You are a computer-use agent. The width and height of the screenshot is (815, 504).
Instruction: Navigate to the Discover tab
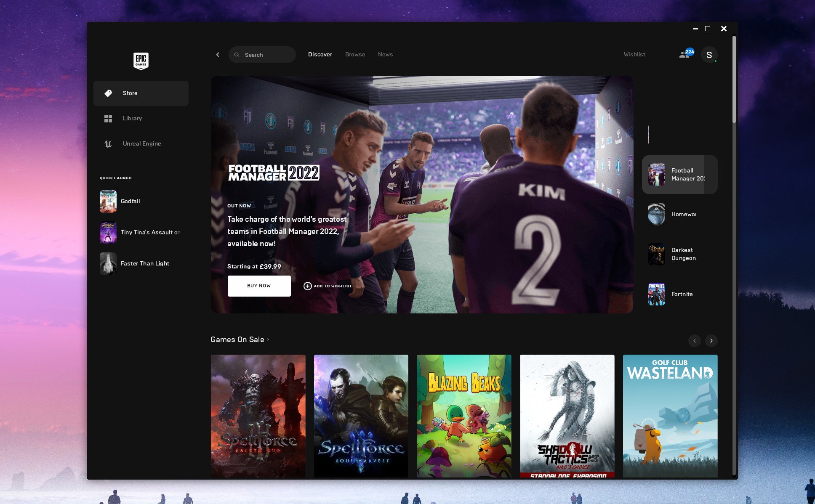point(320,55)
